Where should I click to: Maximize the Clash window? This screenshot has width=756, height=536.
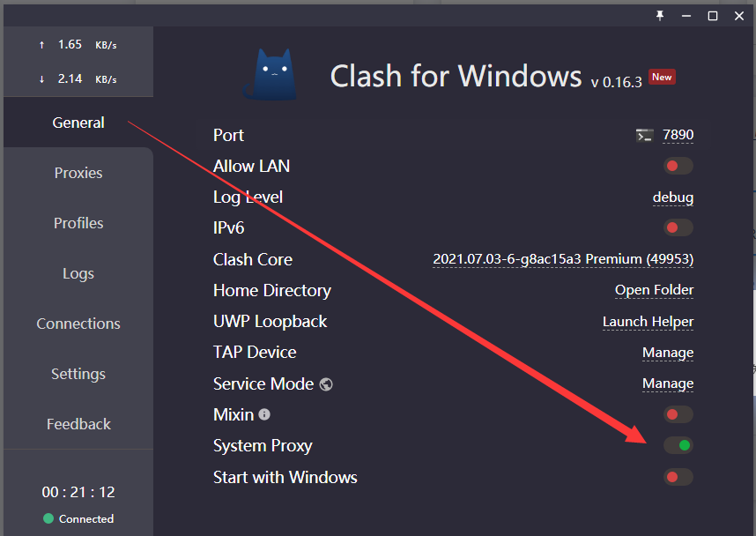[x=712, y=16]
